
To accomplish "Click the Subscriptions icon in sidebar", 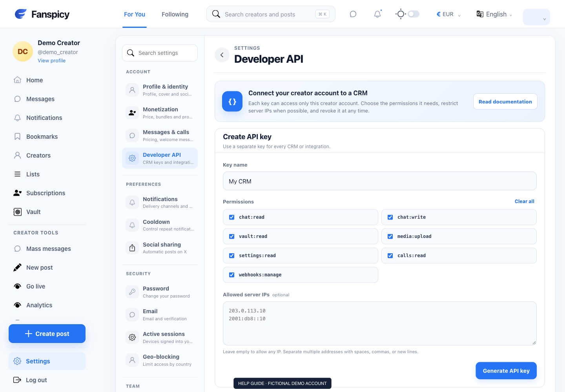I will coord(17,193).
